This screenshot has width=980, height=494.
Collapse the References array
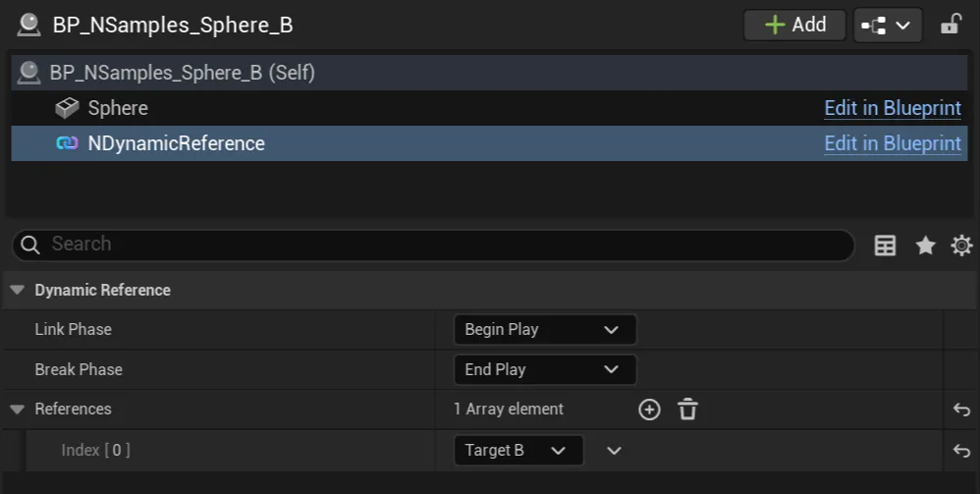point(17,409)
